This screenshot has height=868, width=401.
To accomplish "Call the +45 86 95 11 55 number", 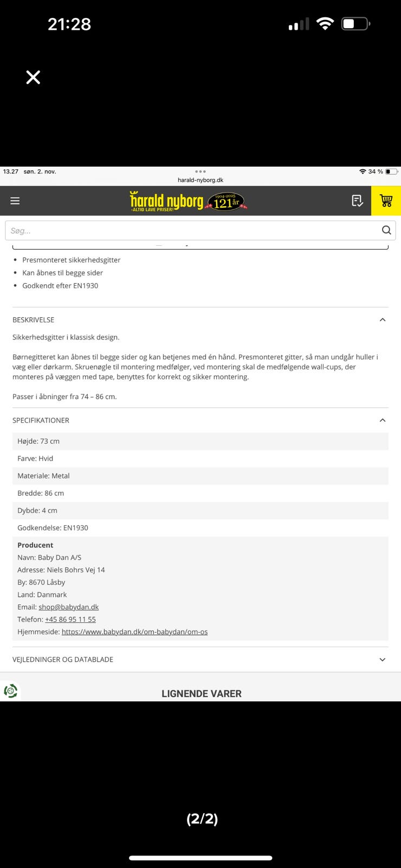I will pos(70,620).
